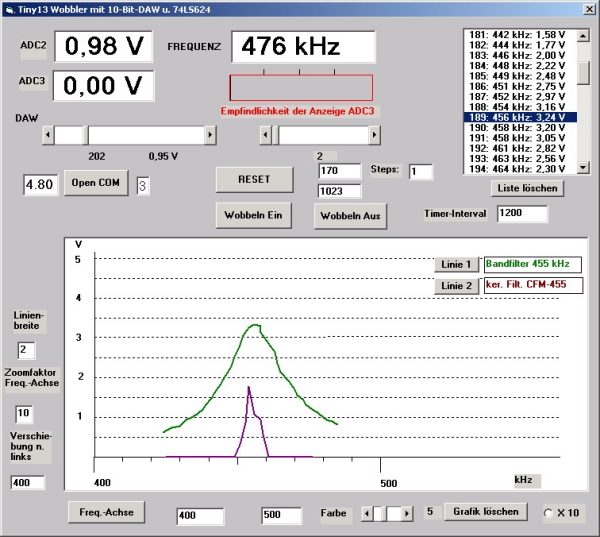Screen dimensions: 600x537
Task: Click the RESET button
Action: coord(254,179)
